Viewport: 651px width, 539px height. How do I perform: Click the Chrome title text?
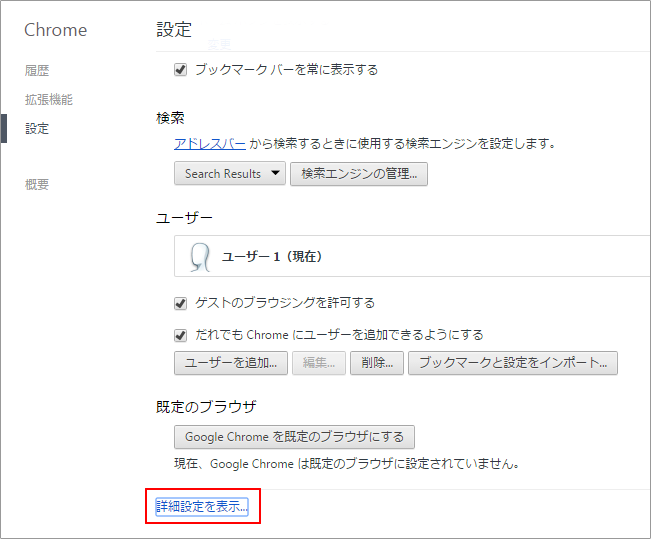click(56, 30)
